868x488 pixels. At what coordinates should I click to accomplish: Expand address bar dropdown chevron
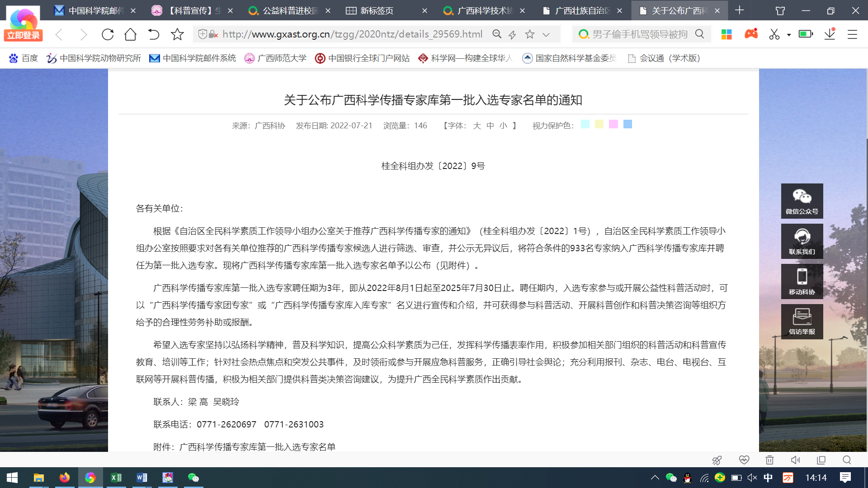[546, 34]
